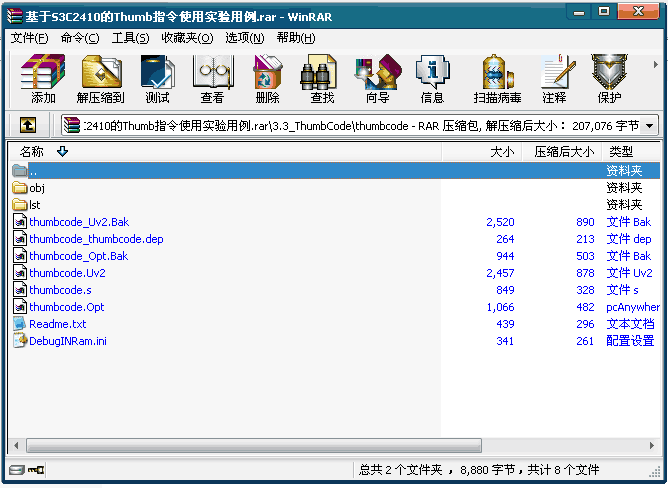Open the 查看 (View) tool
The width and height of the screenshot is (668, 488).
click(x=213, y=79)
